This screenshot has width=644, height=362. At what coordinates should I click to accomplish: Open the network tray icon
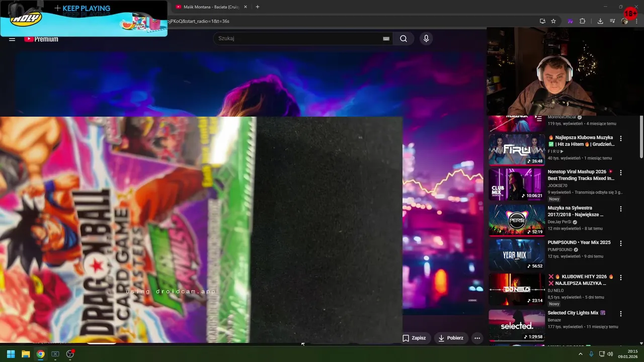[602, 354]
